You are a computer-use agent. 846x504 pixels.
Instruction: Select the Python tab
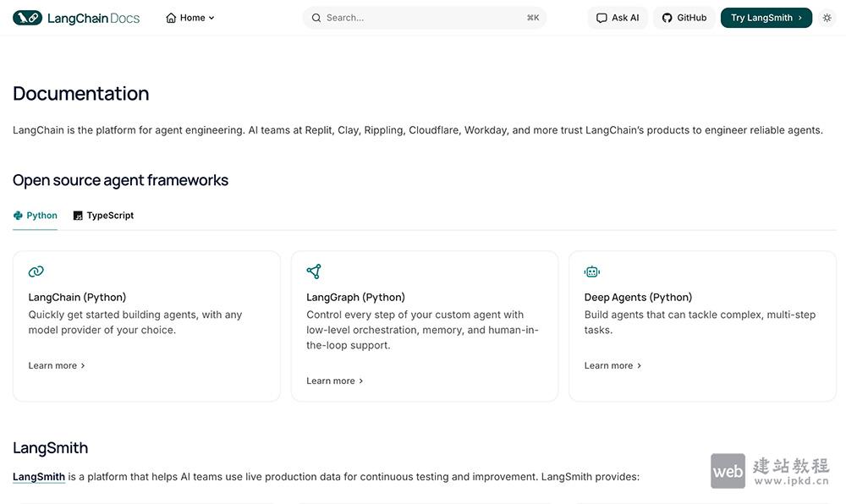pyautogui.click(x=36, y=216)
